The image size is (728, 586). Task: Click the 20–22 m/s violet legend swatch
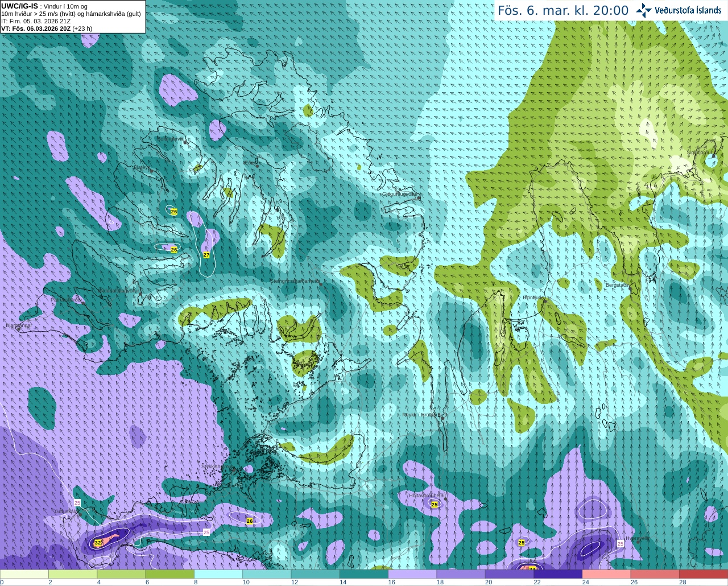coord(510,574)
